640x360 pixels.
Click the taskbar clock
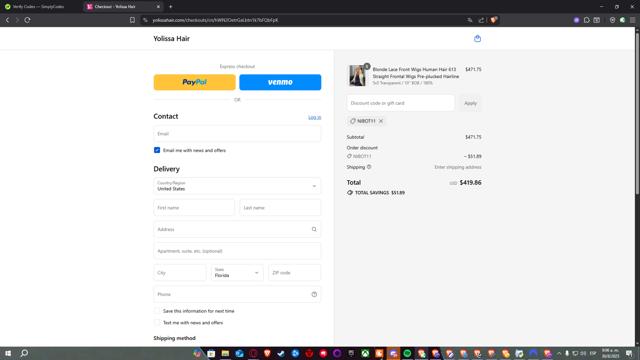coord(610,353)
